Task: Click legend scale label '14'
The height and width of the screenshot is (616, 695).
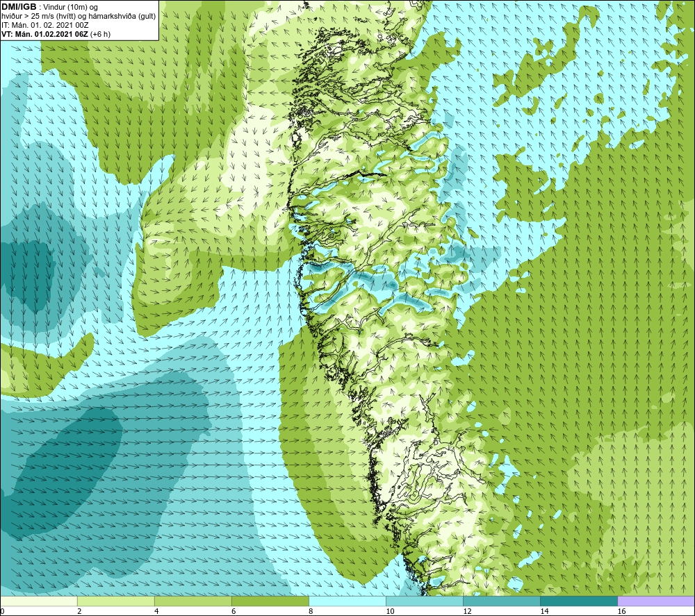Action: pyautogui.click(x=544, y=611)
